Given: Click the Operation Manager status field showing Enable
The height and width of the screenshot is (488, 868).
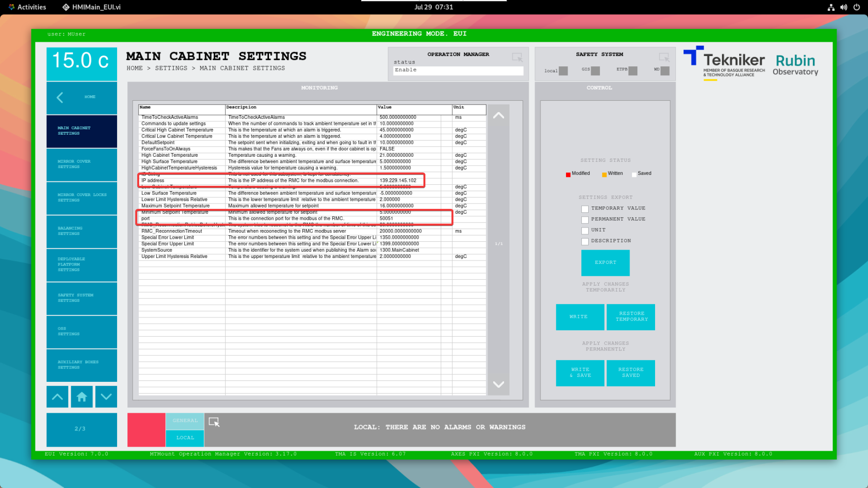Looking at the screenshot, I should pos(458,70).
